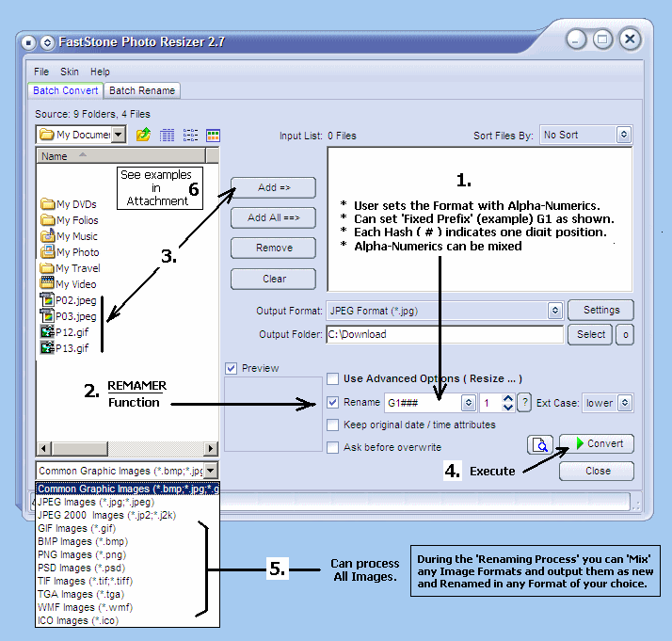
Task: Click the Convert button
Action: point(597,444)
